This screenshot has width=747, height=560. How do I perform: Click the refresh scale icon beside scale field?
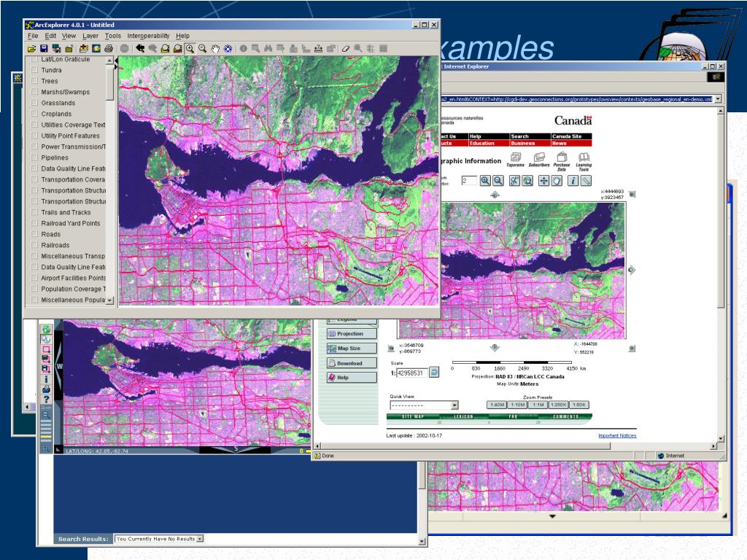click(x=434, y=372)
